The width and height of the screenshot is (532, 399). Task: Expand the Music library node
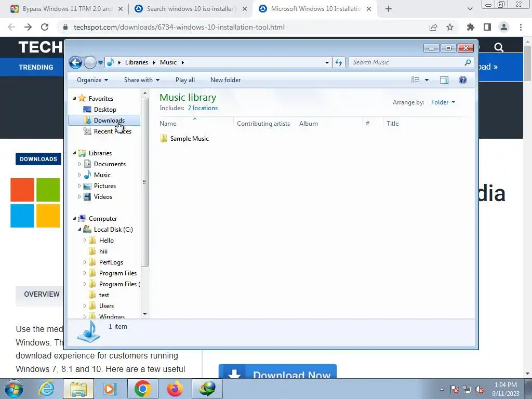click(79, 175)
